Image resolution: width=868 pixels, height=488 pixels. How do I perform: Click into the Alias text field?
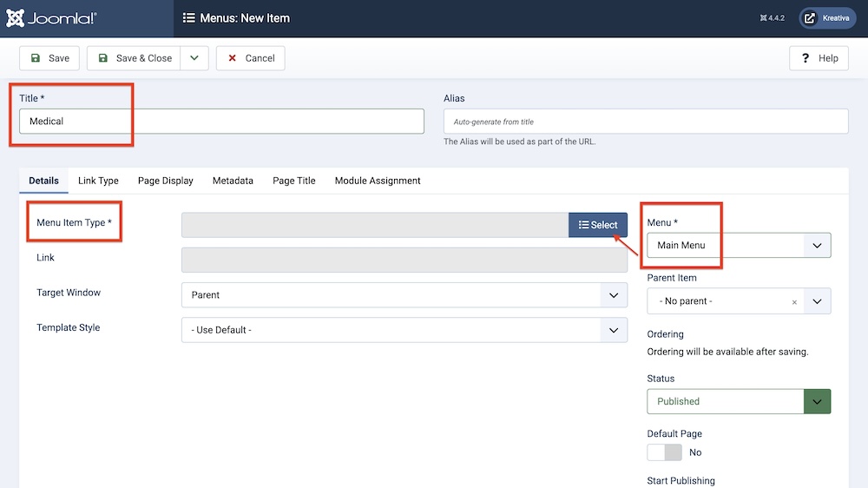click(645, 122)
